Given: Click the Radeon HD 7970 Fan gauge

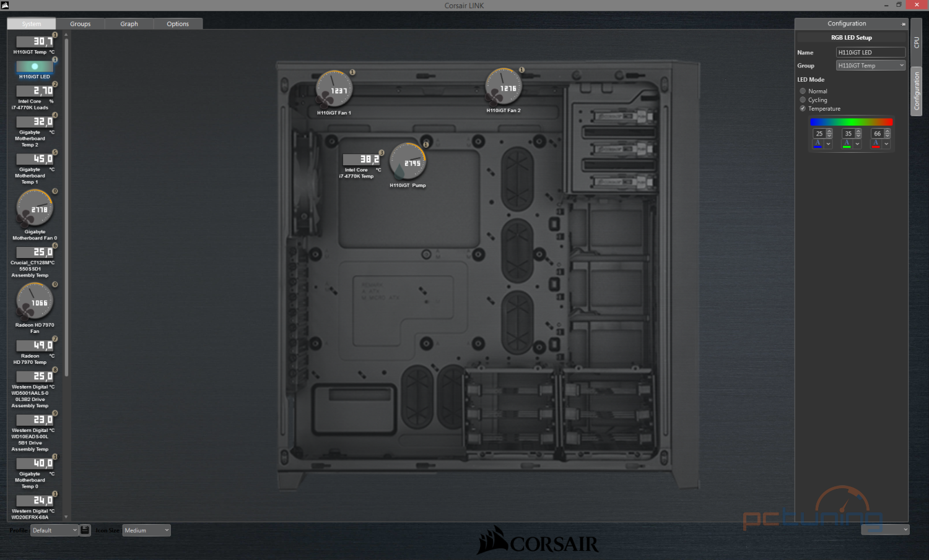Looking at the screenshot, I should pos(35,301).
